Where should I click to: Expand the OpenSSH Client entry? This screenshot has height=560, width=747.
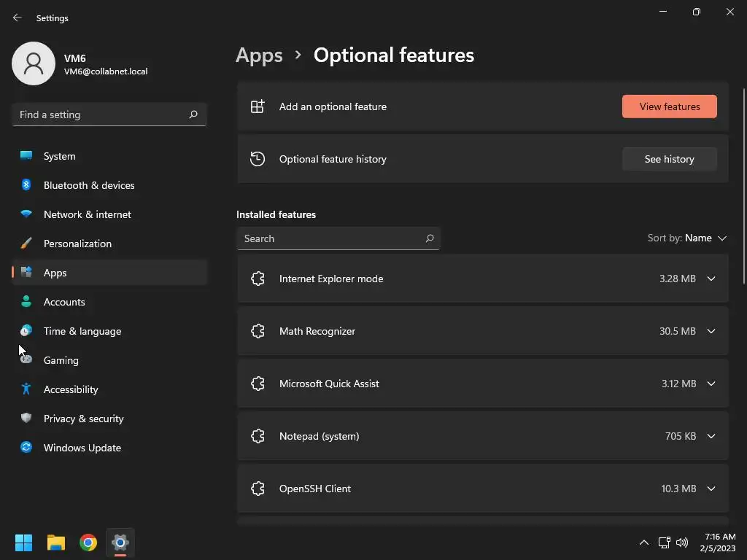coord(711,489)
